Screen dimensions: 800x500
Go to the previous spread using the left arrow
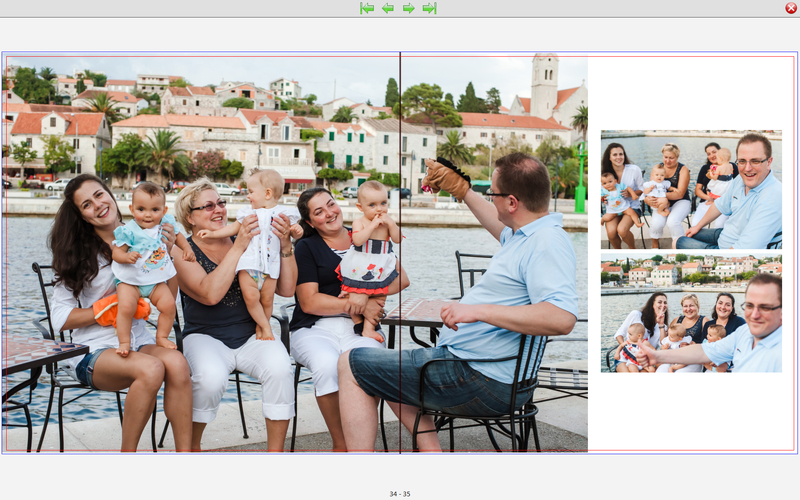(387, 8)
